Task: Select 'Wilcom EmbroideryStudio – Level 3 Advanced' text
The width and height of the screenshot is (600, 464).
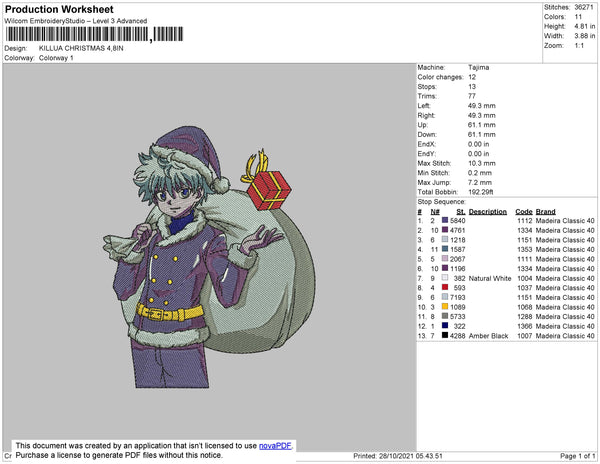Action: point(76,21)
